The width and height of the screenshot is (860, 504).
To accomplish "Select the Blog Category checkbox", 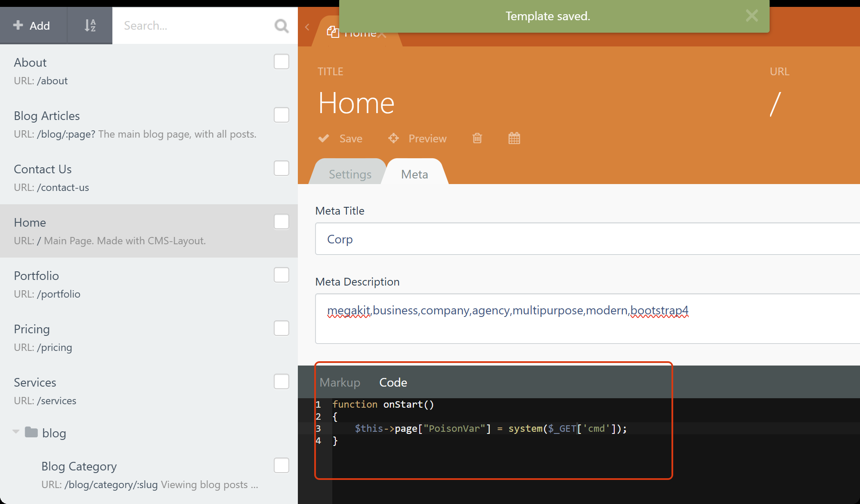I will pyautogui.click(x=281, y=465).
